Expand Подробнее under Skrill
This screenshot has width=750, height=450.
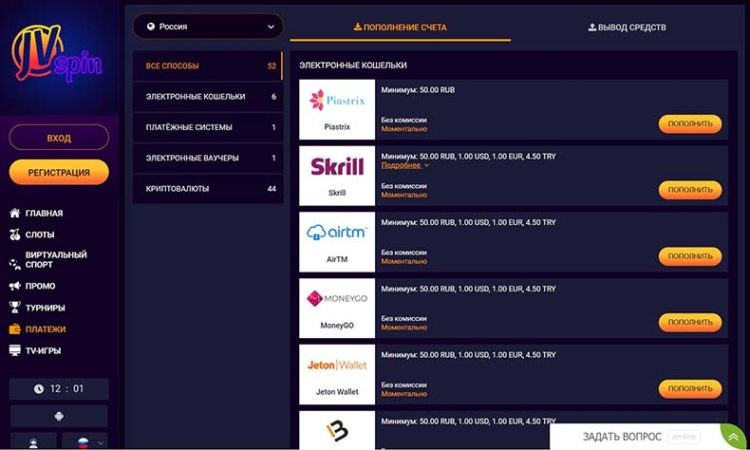(405, 165)
